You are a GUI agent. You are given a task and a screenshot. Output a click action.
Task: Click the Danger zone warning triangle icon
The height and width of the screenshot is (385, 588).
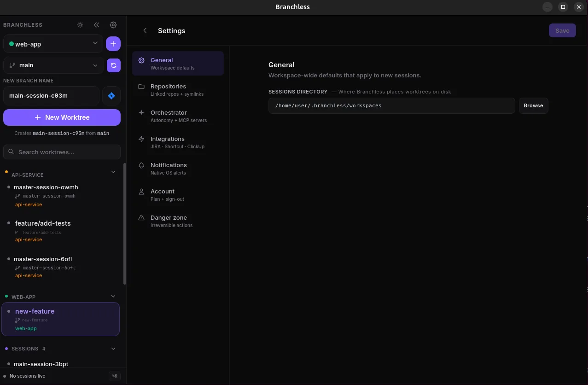point(141,218)
